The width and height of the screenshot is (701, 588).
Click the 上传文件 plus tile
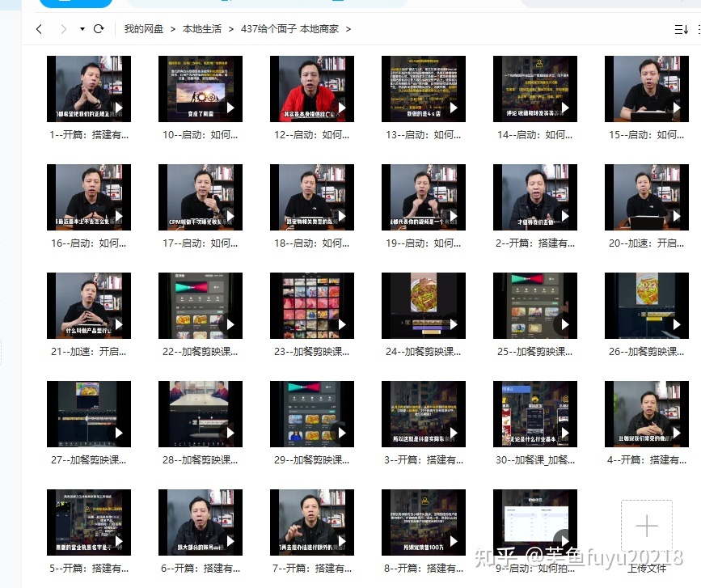click(x=647, y=526)
